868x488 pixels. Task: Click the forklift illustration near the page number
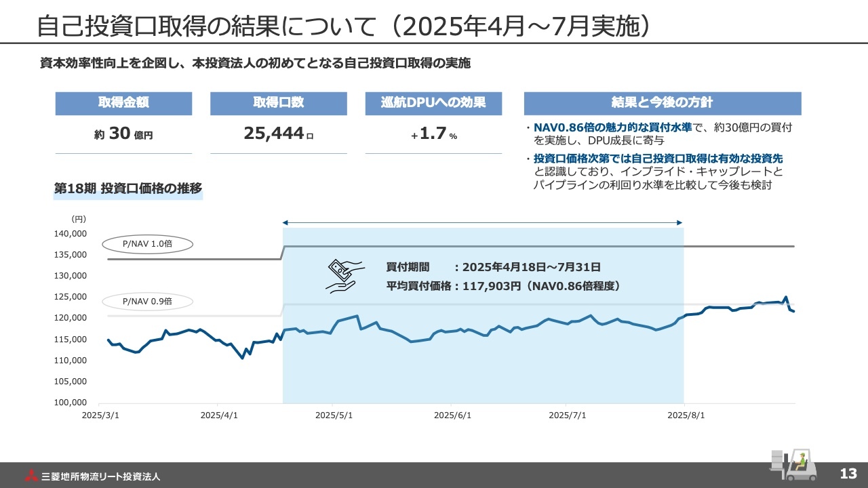792,464
